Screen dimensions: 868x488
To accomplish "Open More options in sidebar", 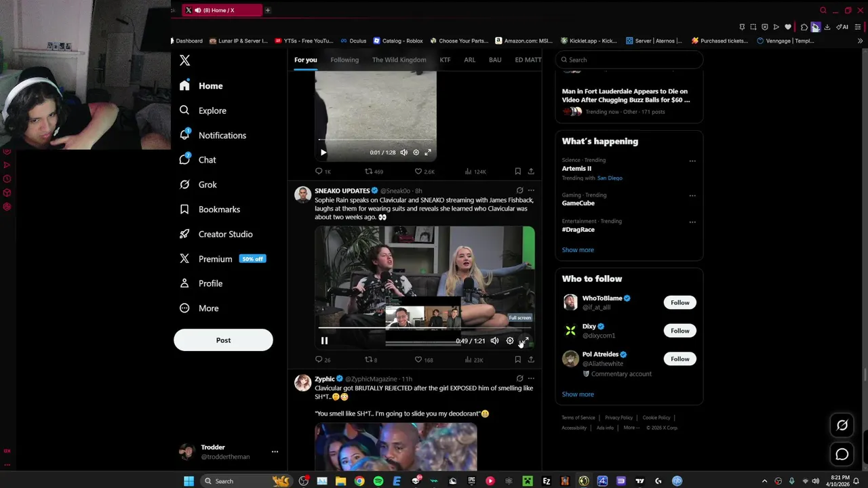I will tap(199, 308).
